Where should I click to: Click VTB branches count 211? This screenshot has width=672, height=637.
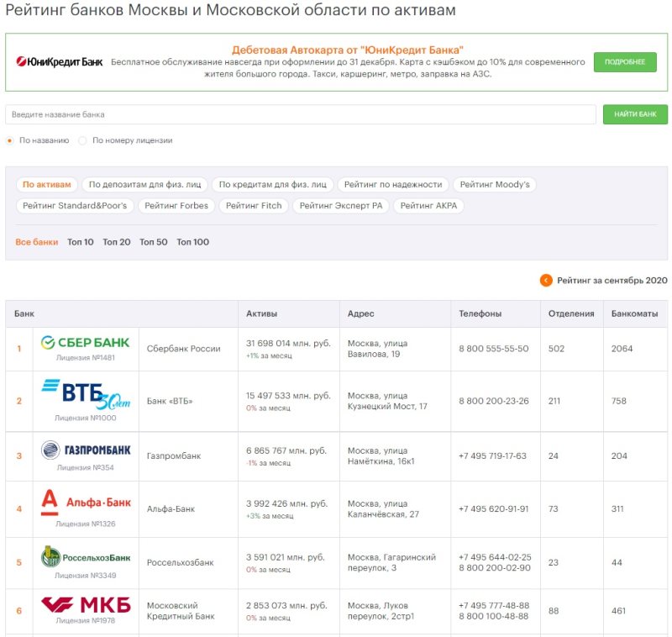(554, 401)
